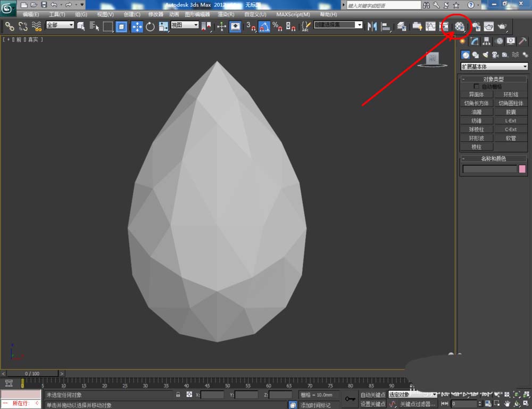Open the MAXScript(M) menu

[293, 14]
